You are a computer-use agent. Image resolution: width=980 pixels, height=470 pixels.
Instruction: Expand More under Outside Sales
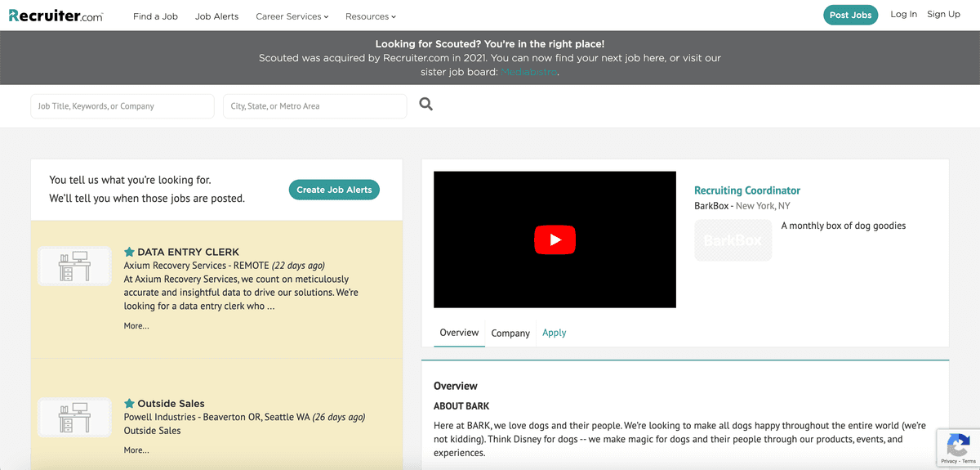136,450
